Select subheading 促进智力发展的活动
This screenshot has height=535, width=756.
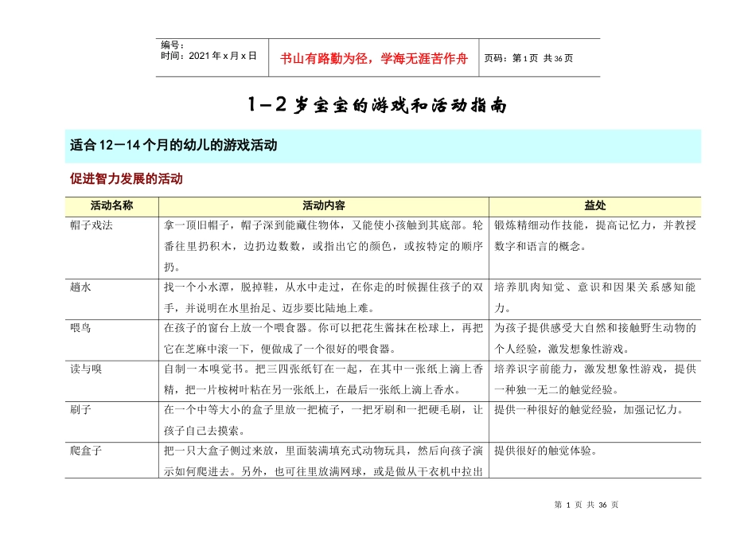click(127, 179)
